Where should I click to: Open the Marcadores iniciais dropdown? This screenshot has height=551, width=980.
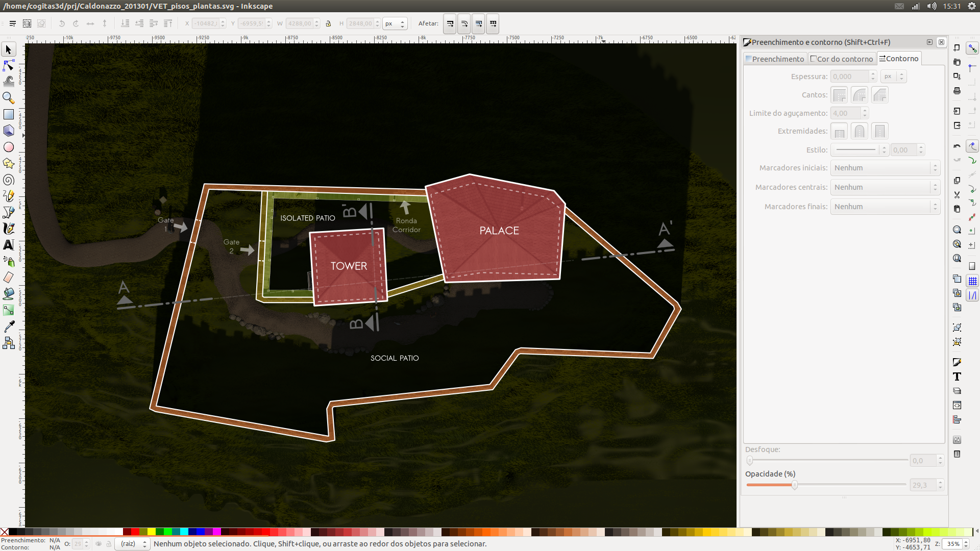[x=885, y=168]
